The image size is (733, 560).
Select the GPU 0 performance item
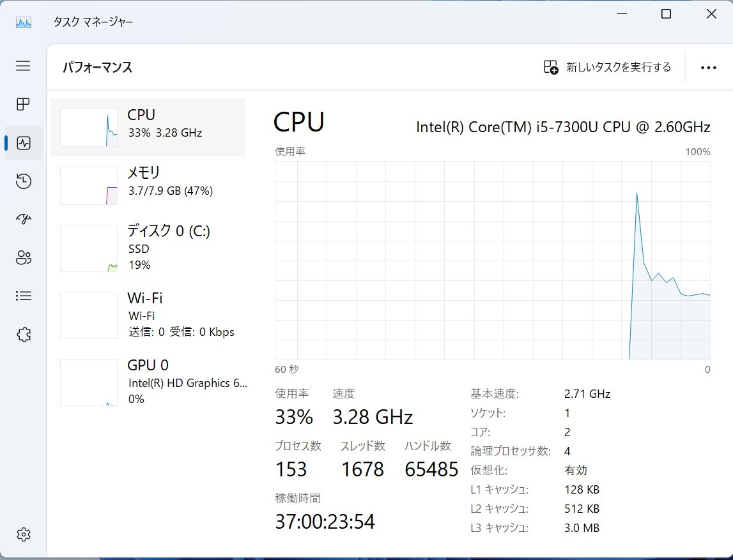click(x=148, y=382)
